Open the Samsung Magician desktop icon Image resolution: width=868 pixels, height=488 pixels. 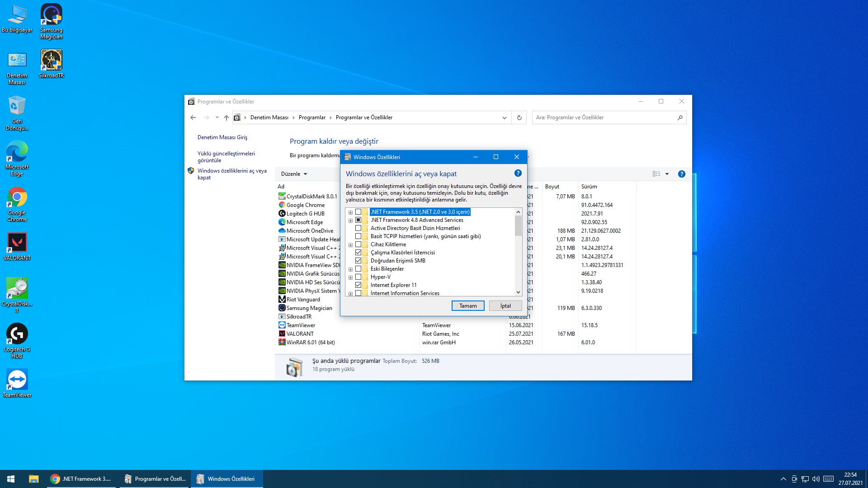[51, 21]
